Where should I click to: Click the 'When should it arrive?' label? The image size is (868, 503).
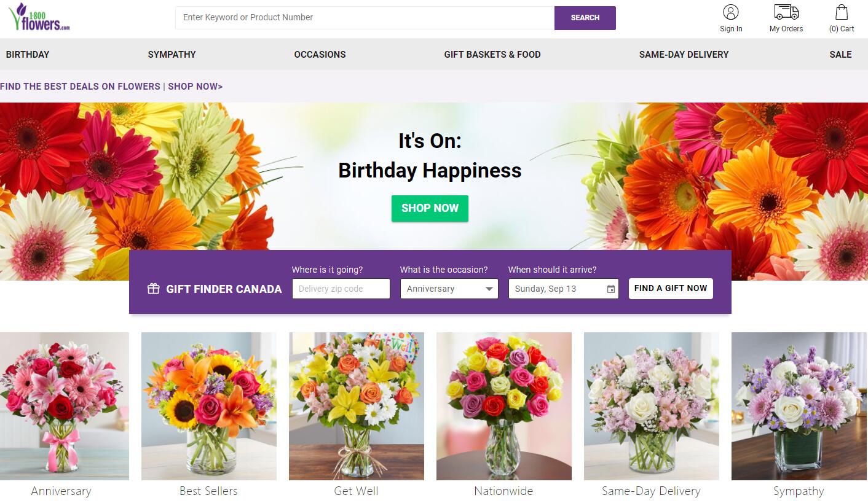click(553, 270)
